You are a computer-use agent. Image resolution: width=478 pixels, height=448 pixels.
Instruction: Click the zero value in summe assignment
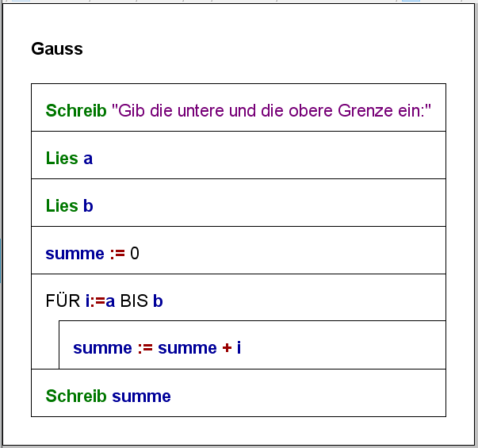pyautogui.click(x=135, y=254)
